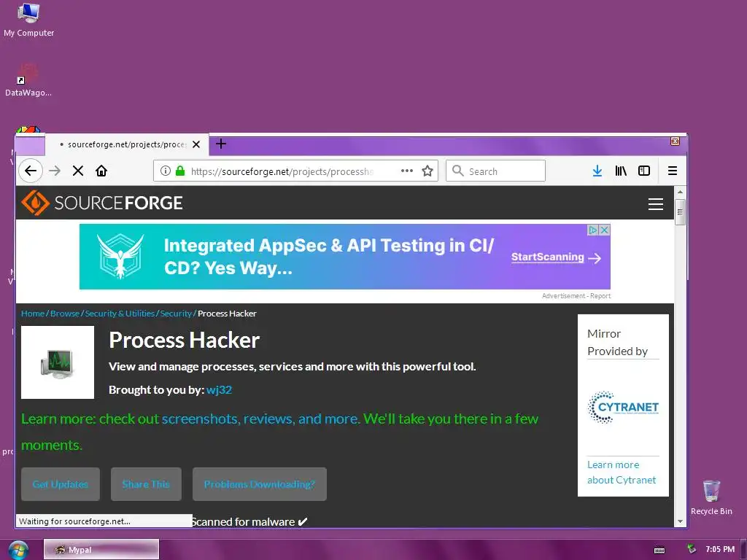Image resolution: width=747 pixels, height=560 pixels.
Task: Click the vertical scrollbar thumb
Action: [681, 211]
